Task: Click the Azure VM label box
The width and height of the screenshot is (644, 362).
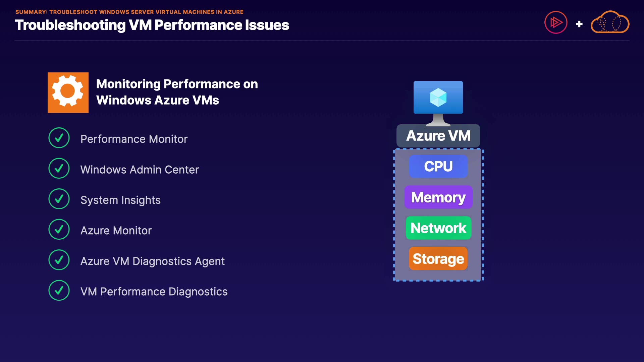Action: (438, 136)
